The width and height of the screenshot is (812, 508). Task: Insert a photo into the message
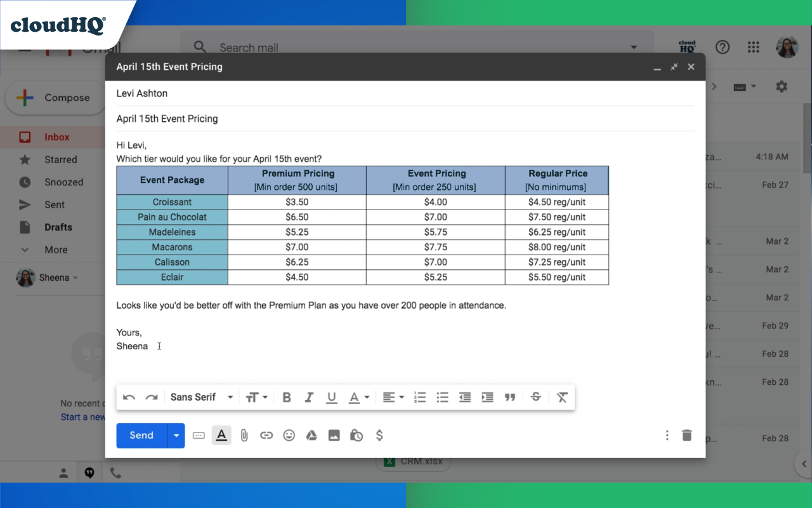[334, 435]
